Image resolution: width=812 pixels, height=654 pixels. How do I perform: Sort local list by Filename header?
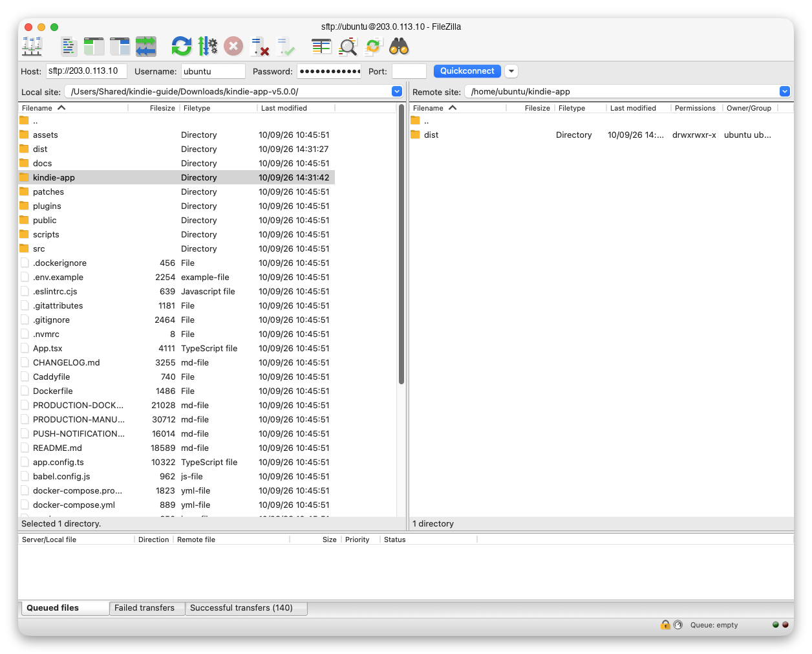[73, 108]
